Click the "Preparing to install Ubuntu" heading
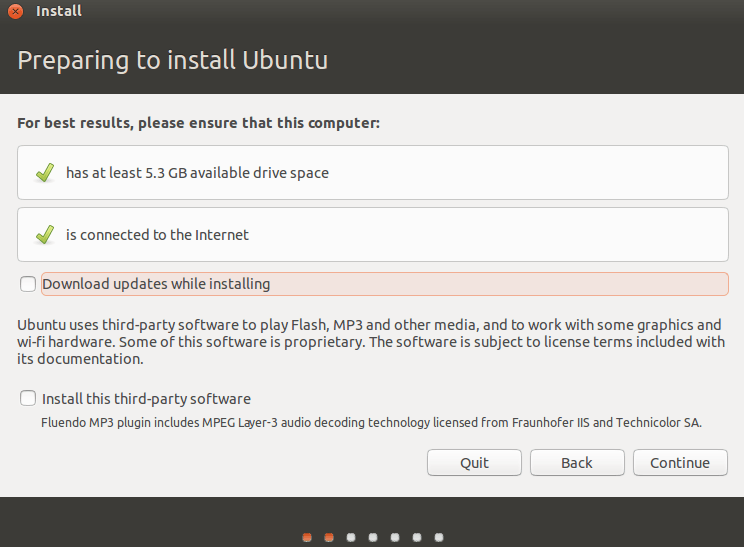Image resolution: width=744 pixels, height=547 pixels. tap(173, 60)
